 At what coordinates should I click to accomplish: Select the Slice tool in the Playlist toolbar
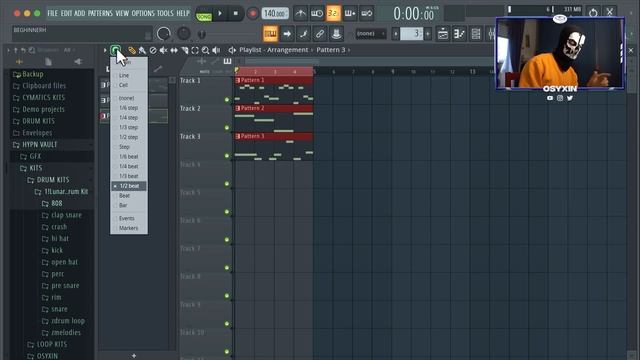[184, 50]
